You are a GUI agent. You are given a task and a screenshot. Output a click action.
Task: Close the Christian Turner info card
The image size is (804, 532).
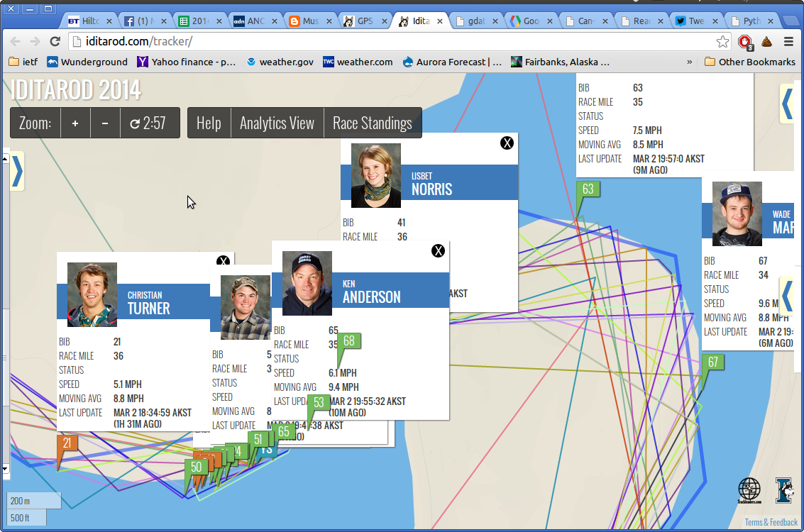pyautogui.click(x=223, y=260)
